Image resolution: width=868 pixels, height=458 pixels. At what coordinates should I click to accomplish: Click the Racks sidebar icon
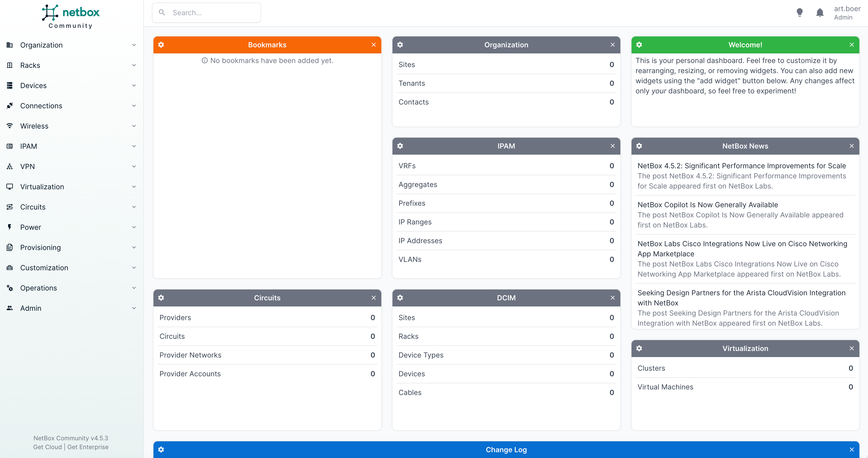point(9,65)
